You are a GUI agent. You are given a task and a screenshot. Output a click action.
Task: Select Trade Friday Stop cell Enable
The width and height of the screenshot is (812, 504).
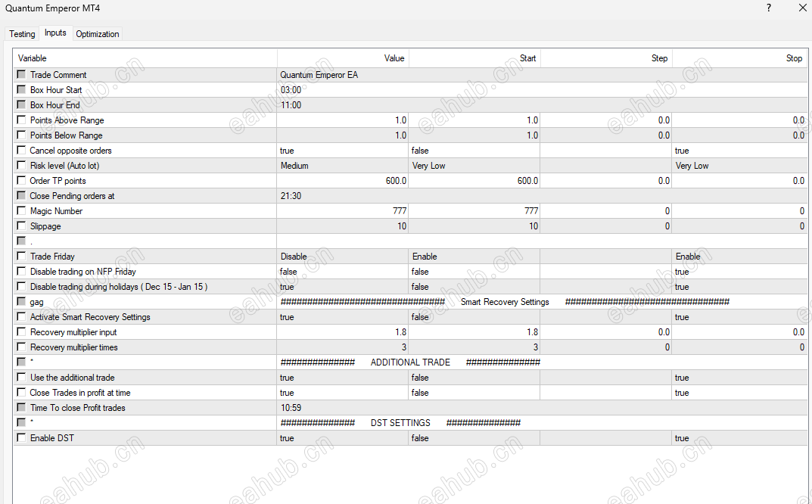(x=739, y=257)
